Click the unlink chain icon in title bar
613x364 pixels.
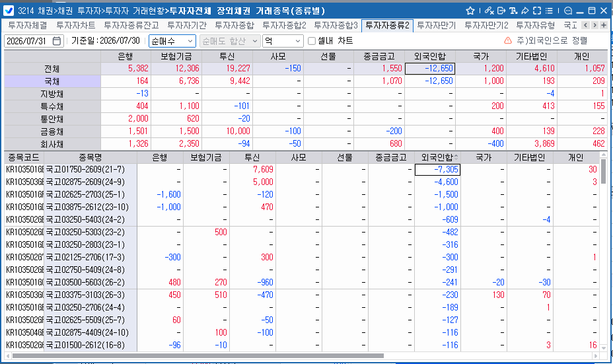coord(489,11)
